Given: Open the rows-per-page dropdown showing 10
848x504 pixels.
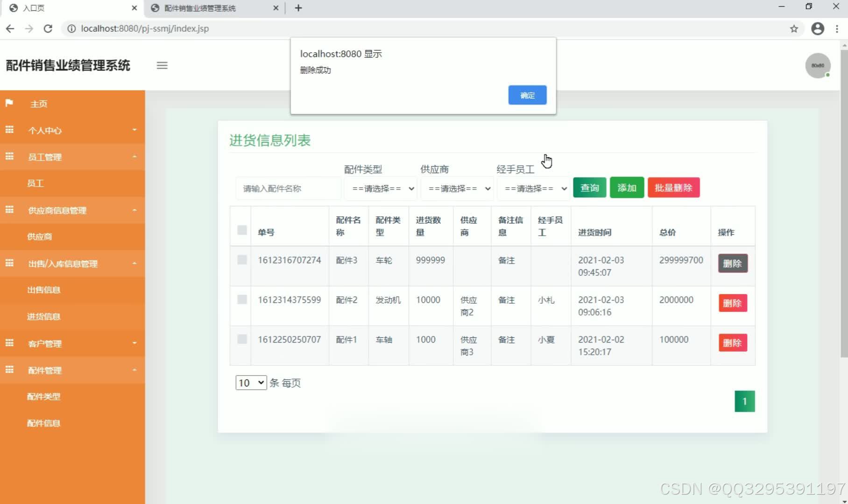Looking at the screenshot, I should pos(251,383).
